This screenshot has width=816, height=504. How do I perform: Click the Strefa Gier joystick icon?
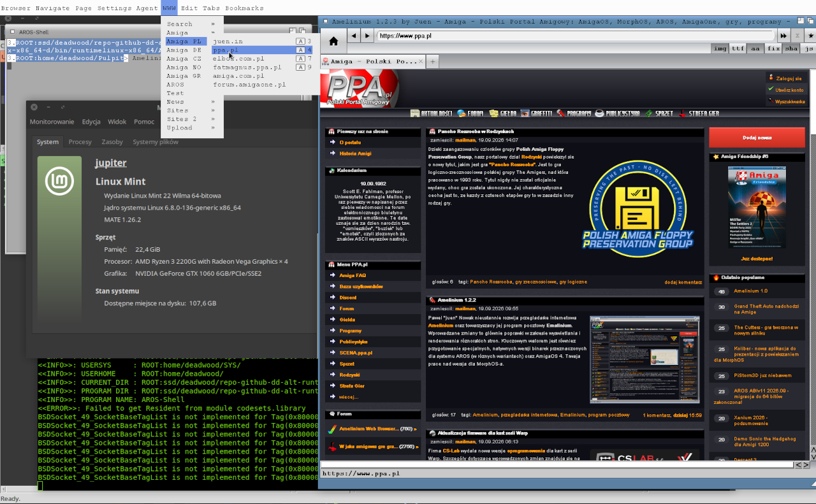tap(683, 113)
